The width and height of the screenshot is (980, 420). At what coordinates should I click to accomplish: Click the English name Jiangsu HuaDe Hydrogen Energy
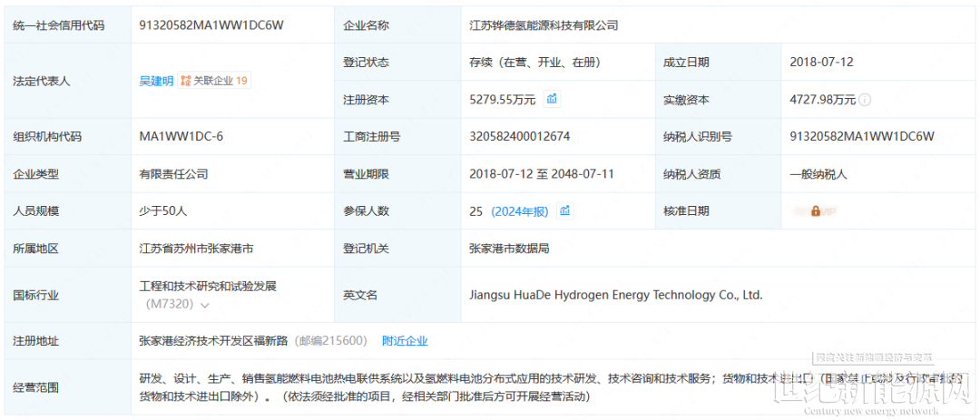[x=615, y=295]
